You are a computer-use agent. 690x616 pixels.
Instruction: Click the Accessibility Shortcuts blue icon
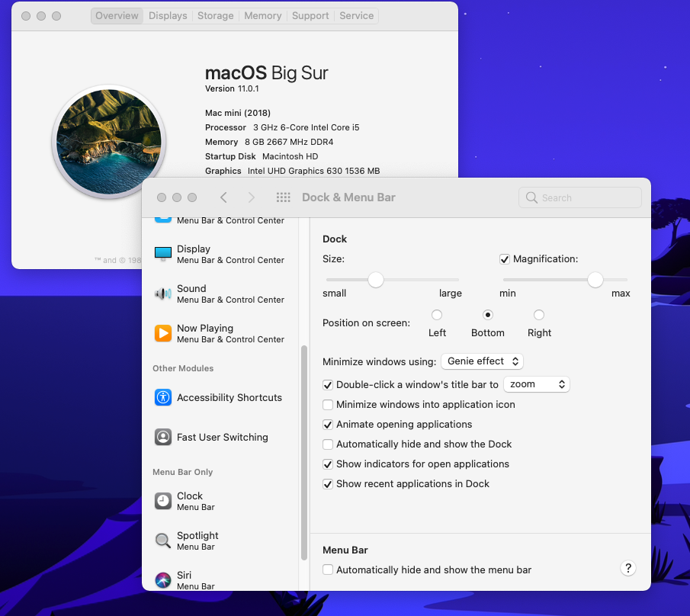click(x=163, y=397)
